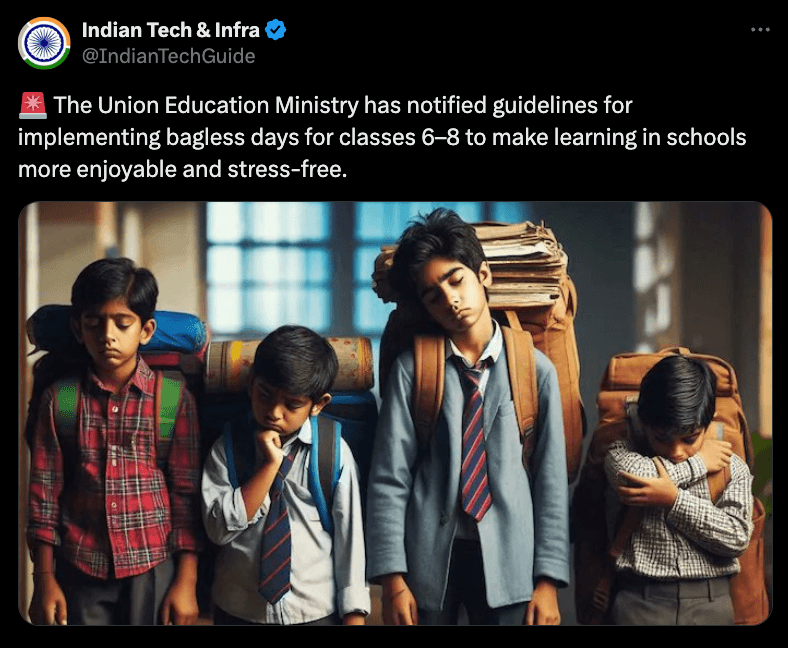Image resolution: width=788 pixels, height=648 pixels.
Task: Open the three-dot more options menu
Action: click(x=760, y=30)
